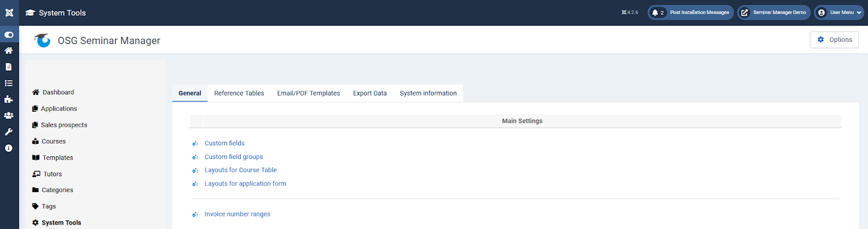
Task: Click the gear icon in Options
Action: click(821, 40)
